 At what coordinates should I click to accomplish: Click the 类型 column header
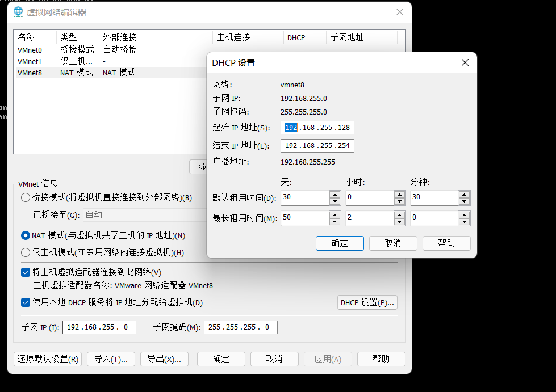point(78,37)
